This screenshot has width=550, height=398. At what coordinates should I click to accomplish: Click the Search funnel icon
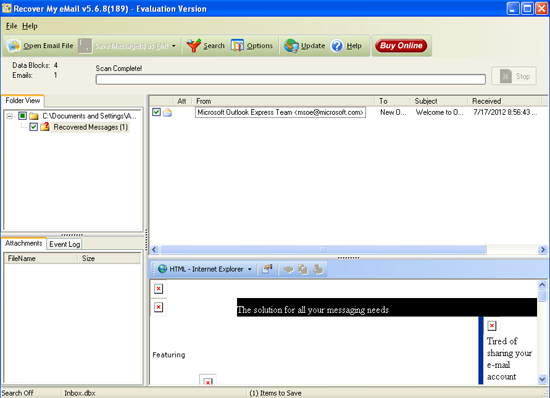[x=193, y=46]
